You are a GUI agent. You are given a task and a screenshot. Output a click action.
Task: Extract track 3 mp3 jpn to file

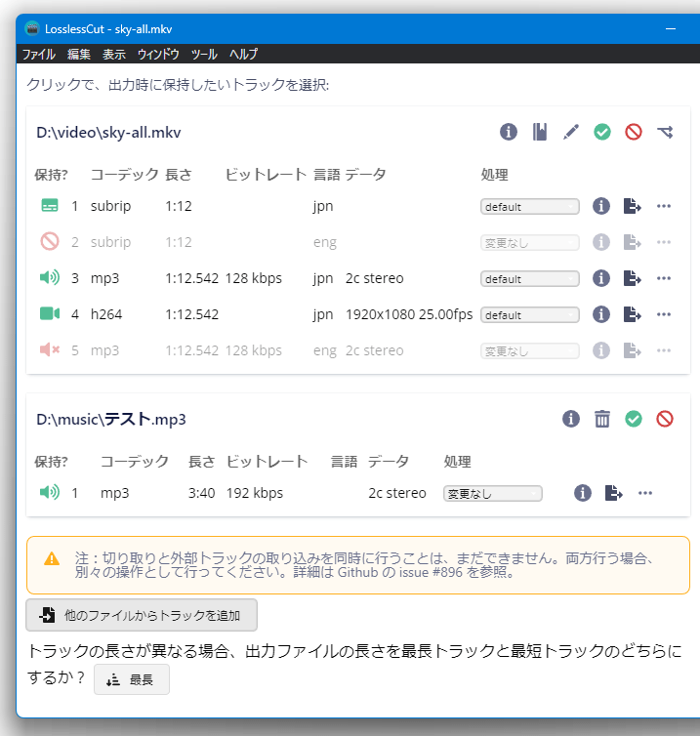pos(633,278)
